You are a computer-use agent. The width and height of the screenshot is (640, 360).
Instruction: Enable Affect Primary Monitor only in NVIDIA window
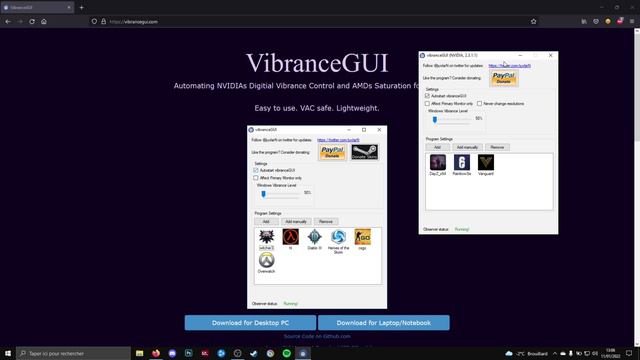[x=427, y=104]
